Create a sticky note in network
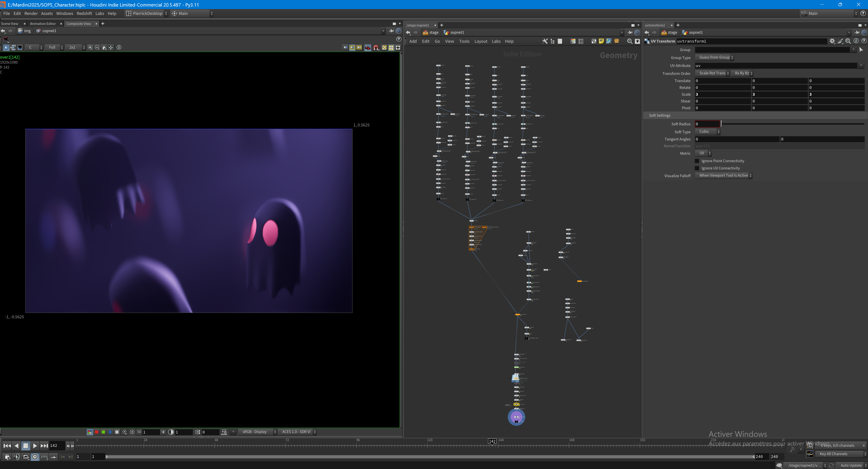This screenshot has height=469, width=868. point(601,41)
